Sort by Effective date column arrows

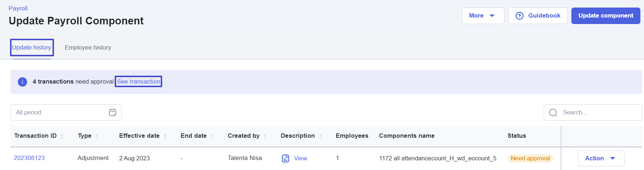click(165, 136)
